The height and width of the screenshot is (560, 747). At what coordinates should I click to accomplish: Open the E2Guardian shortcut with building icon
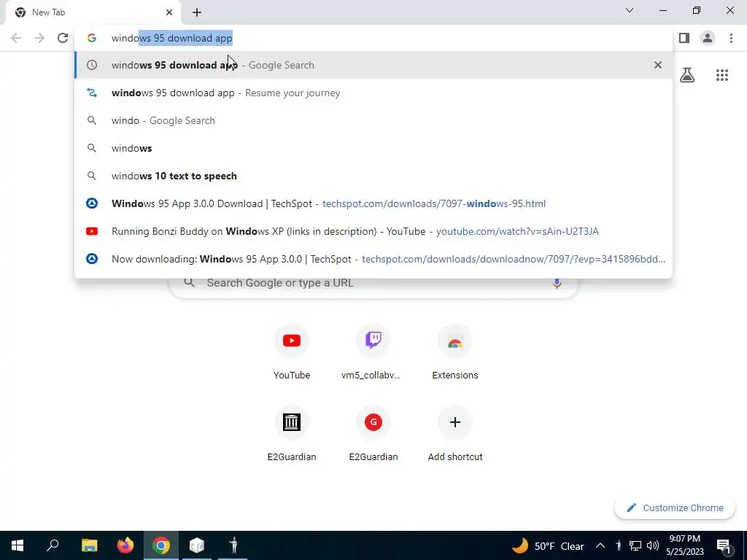tap(292, 435)
